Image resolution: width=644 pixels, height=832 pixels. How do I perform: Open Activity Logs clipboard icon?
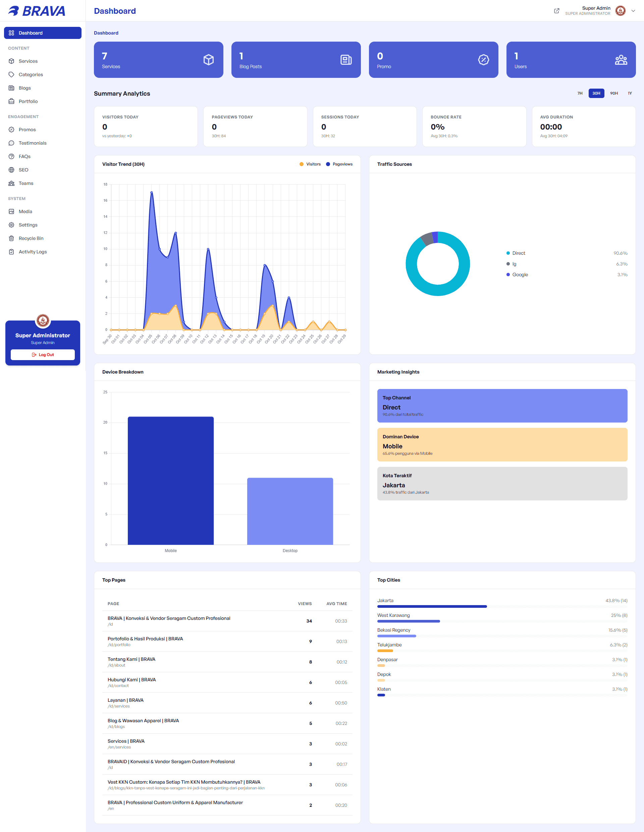tap(11, 252)
